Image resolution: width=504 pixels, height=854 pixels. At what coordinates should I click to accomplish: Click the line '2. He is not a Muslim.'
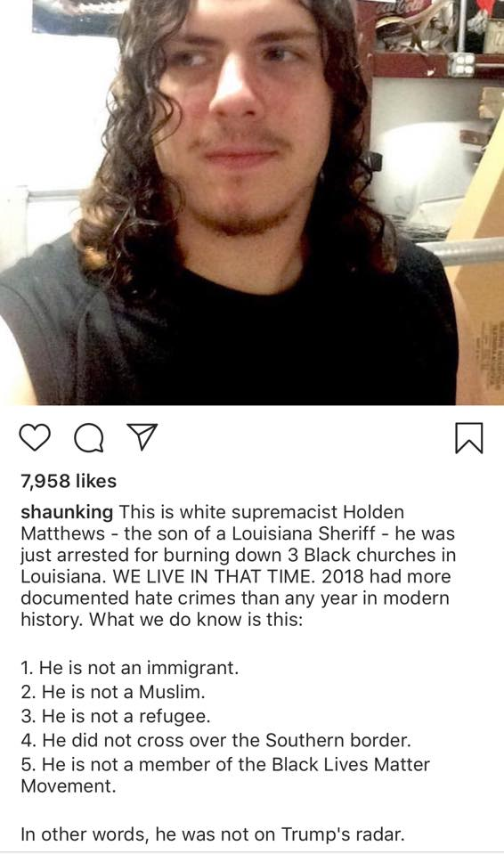click(x=113, y=692)
